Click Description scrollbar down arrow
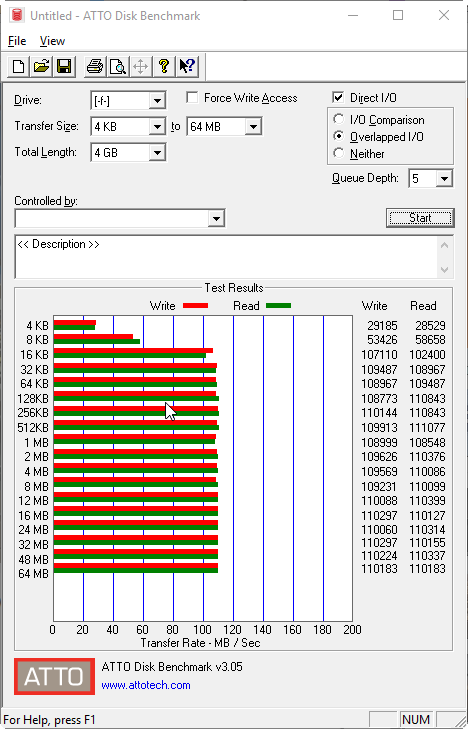468x729 pixels. pos(445,270)
